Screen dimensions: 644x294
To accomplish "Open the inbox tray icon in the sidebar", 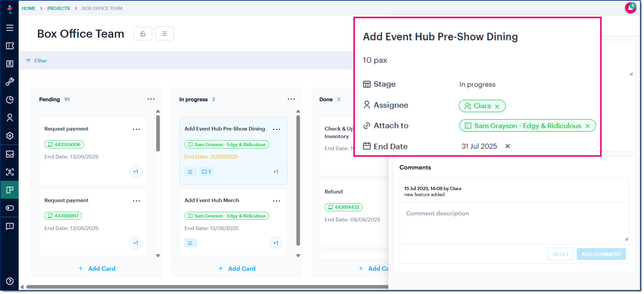I will (10, 154).
